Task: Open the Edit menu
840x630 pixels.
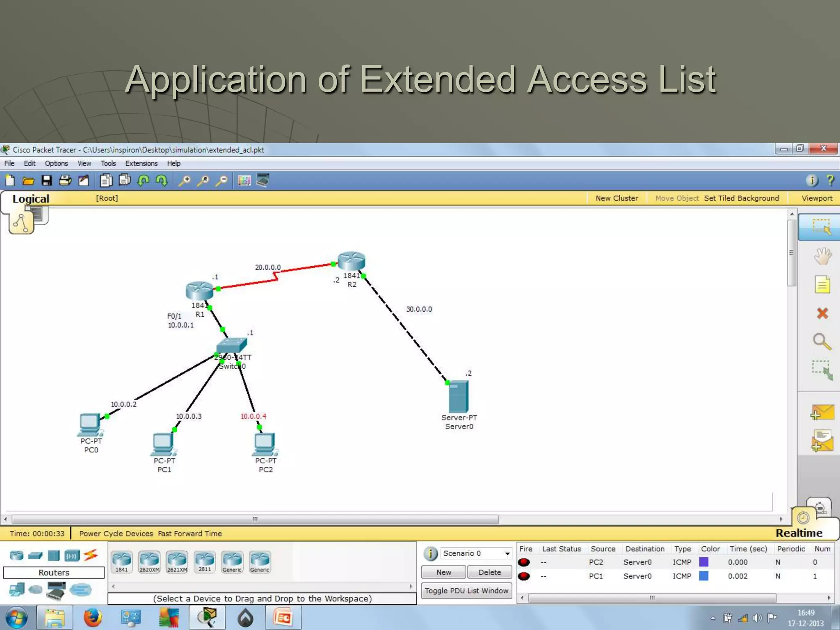Action: 30,163
